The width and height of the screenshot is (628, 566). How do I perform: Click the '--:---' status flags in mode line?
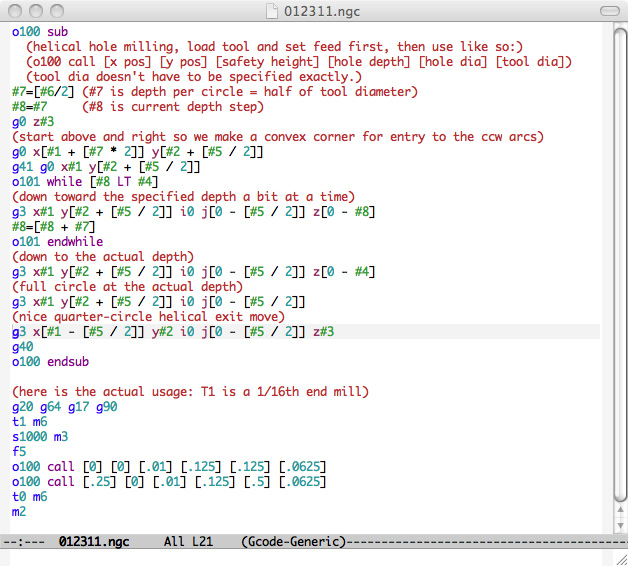point(24,542)
